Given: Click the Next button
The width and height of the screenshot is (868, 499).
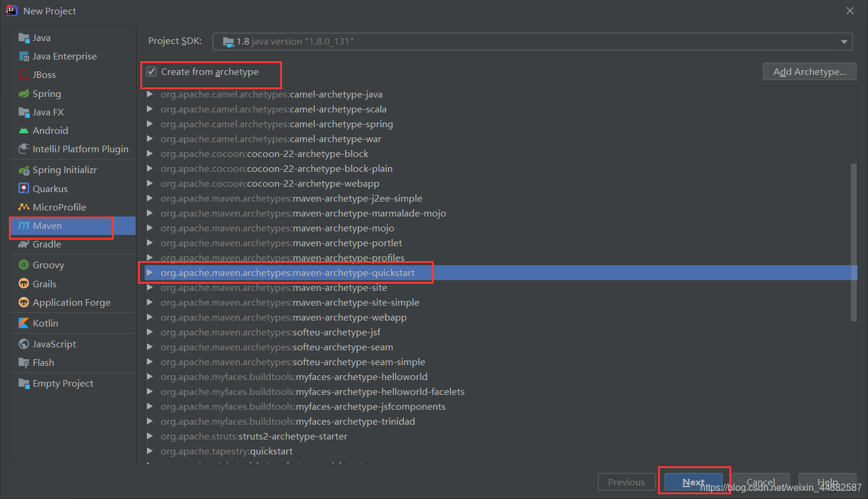Looking at the screenshot, I should coord(693,482).
